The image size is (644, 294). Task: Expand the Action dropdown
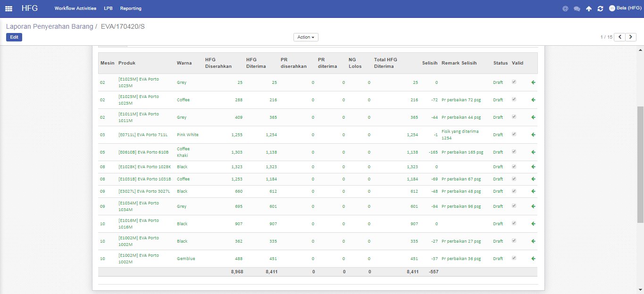coord(306,37)
